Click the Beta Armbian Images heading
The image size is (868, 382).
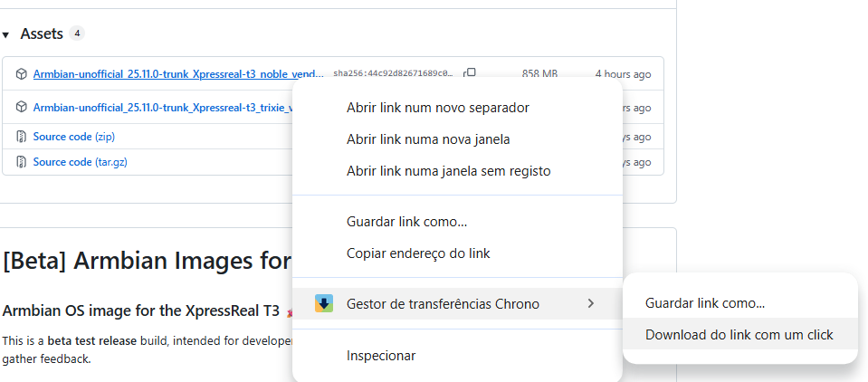click(148, 261)
